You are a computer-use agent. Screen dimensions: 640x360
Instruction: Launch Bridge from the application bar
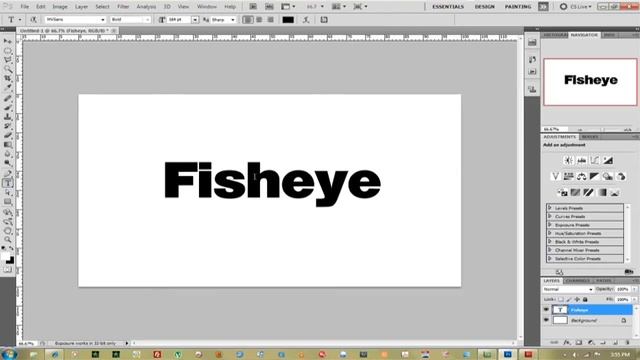pyautogui.click(x=253, y=7)
